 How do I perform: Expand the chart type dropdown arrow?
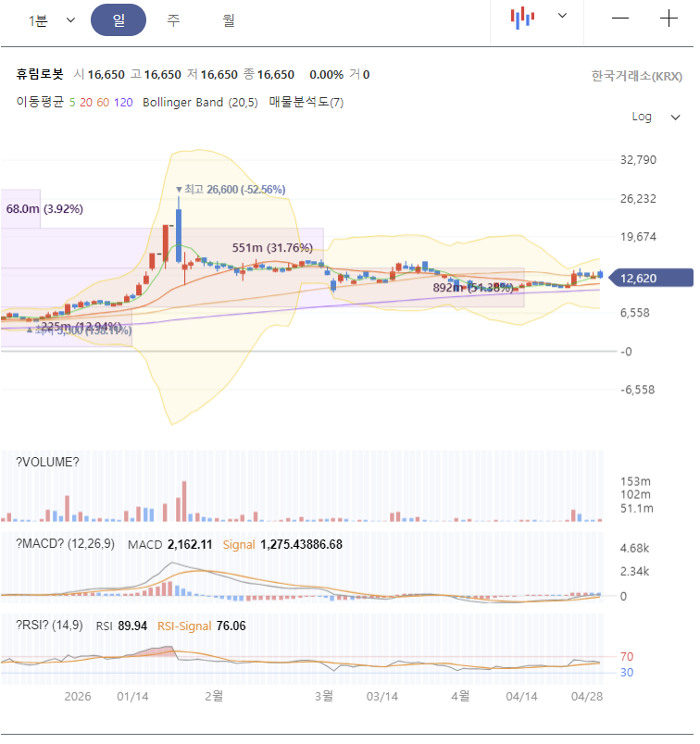pos(562,16)
